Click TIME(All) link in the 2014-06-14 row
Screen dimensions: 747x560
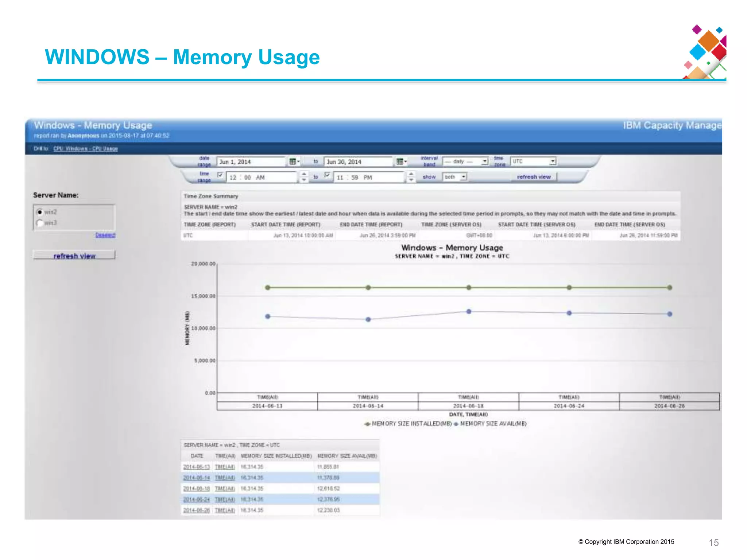pos(225,478)
